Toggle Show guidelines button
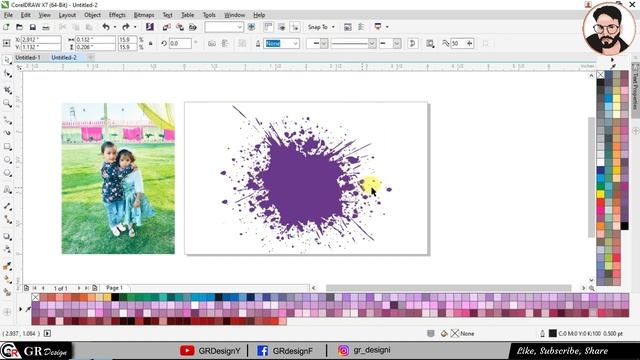The height and width of the screenshot is (360, 640). 295,27
